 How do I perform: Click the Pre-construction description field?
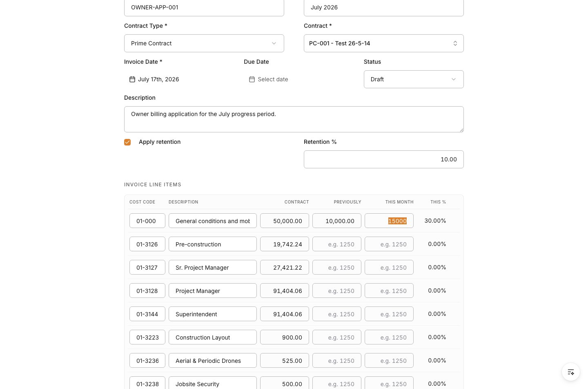(x=213, y=244)
